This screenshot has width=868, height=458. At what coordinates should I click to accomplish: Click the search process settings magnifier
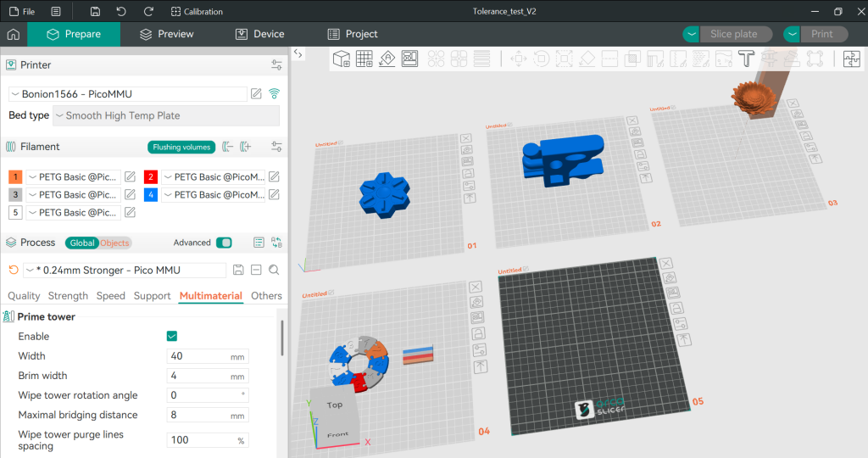(x=274, y=270)
